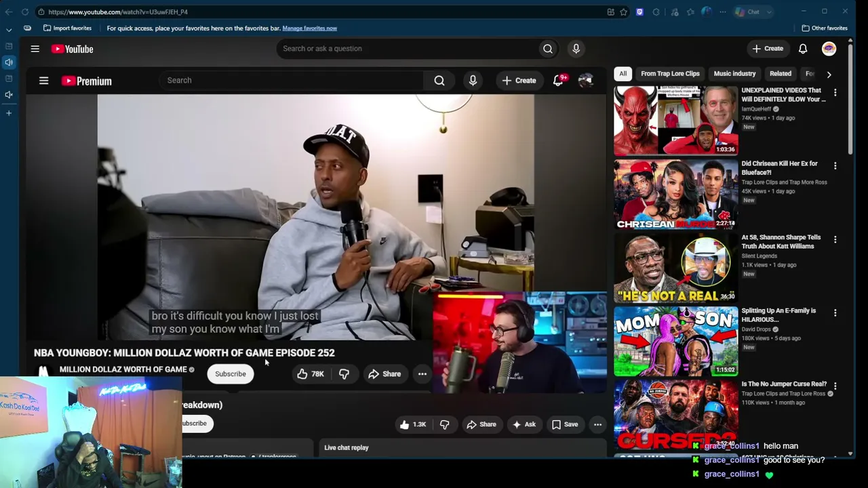View site information lock icon in address bar

[41, 12]
